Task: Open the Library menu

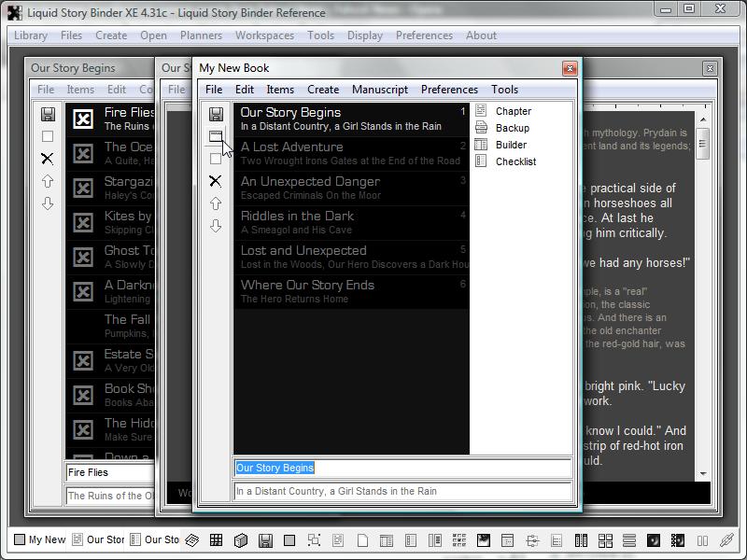Action: tap(31, 35)
